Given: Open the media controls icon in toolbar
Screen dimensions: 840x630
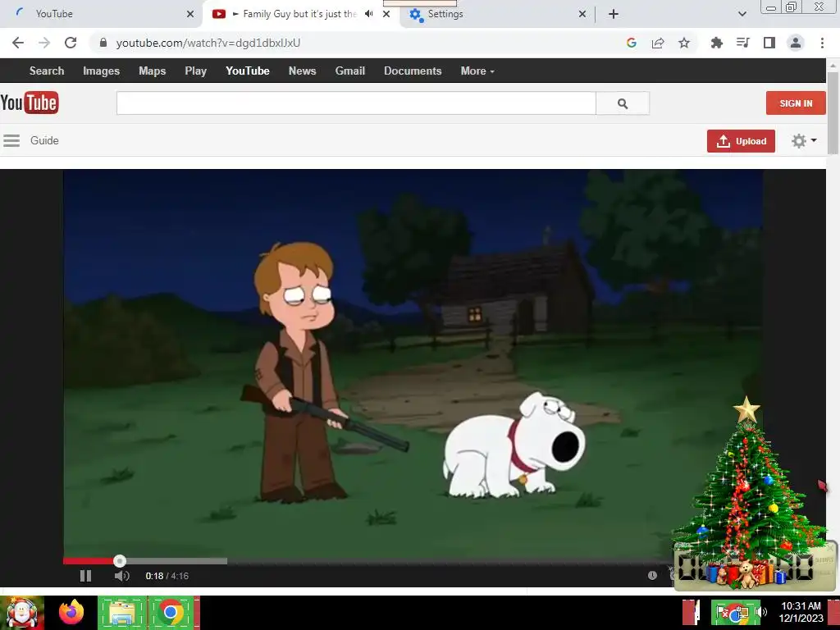Looking at the screenshot, I should click(x=742, y=43).
